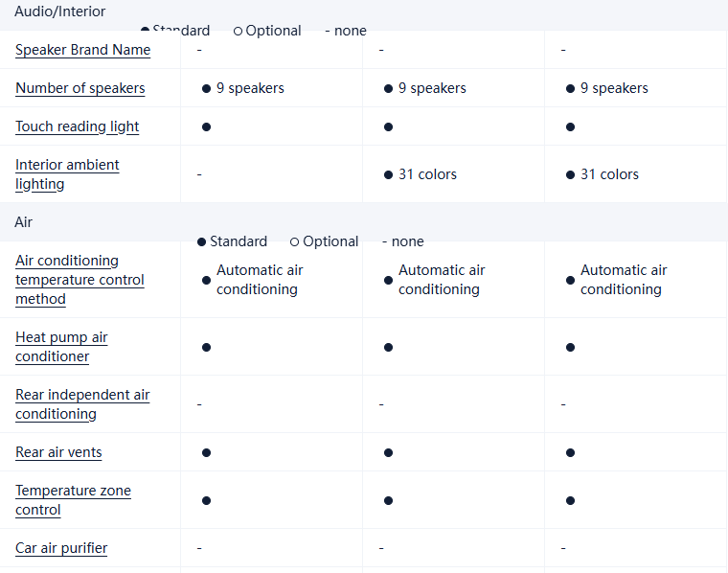Open the Touch reading light definition

(78, 126)
